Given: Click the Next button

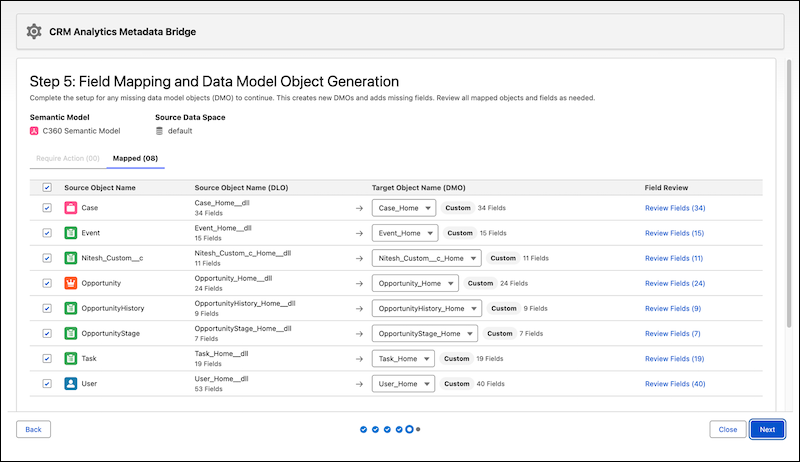Looking at the screenshot, I should point(767,429).
